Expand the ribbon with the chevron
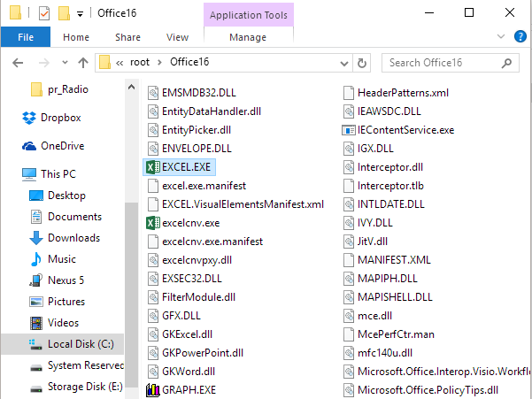Viewport: 532px width, 399px height. click(501, 36)
